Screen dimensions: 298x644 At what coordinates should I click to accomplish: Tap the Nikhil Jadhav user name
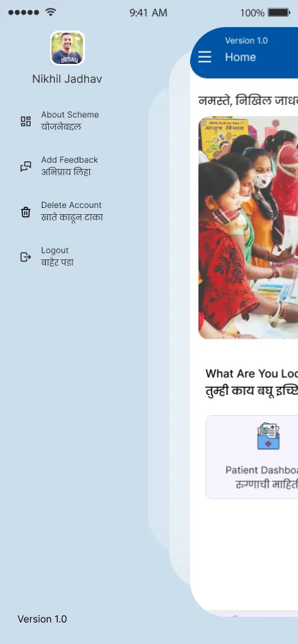67,79
